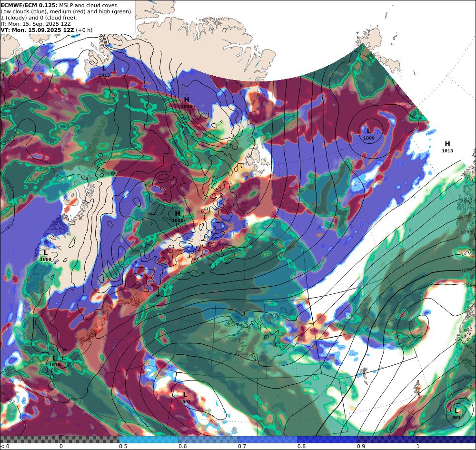Click the '0.7' colorbar tick label
476x450 pixels.
click(242, 446)
